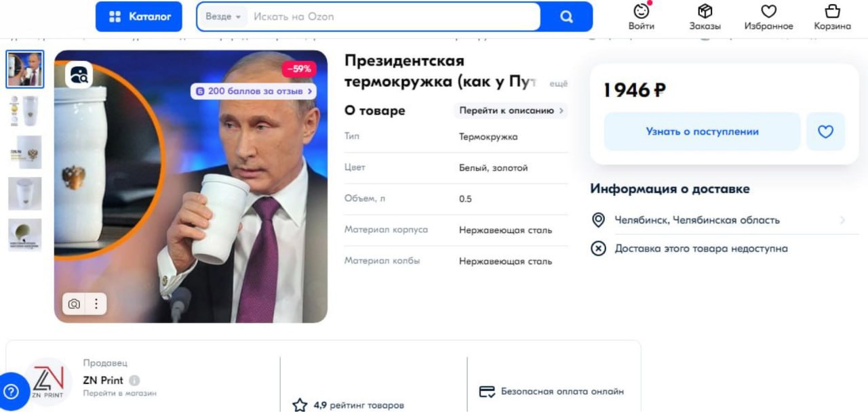The height and width of the screenshot is (418, 868).
Task: Click the visual search icon on product image
Action: pos(79,75)
